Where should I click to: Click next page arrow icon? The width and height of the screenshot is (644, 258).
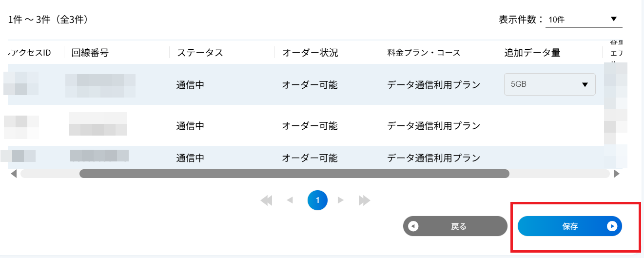[341, 200]
